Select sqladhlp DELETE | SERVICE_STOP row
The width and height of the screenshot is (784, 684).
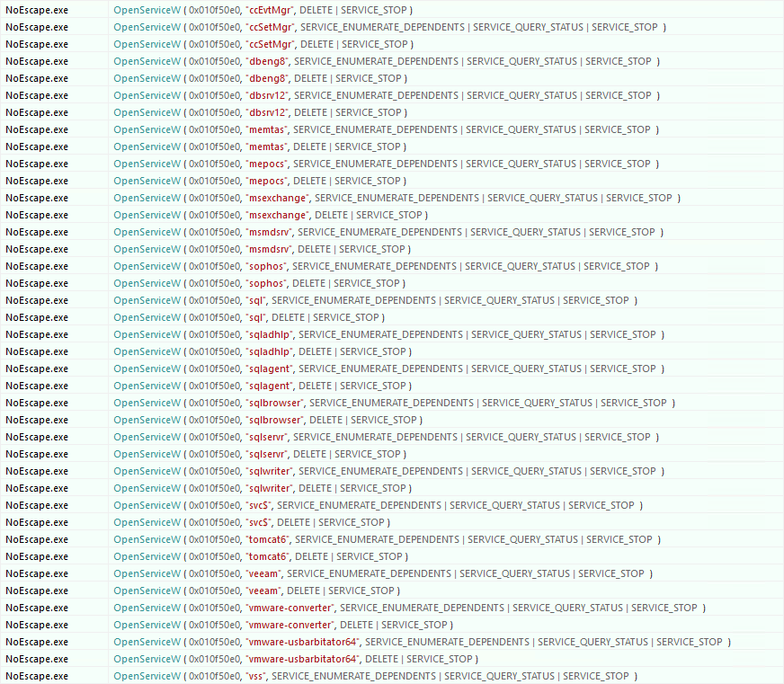[x=392, y=351]
